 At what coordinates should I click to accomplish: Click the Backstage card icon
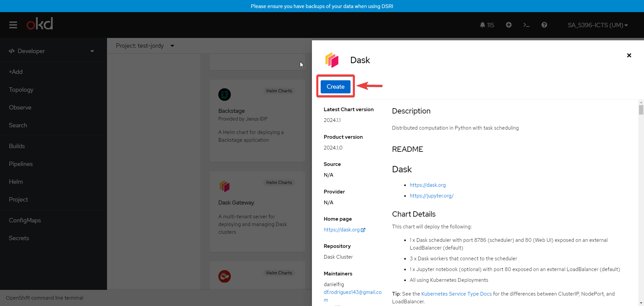click(x=224, y=94)
